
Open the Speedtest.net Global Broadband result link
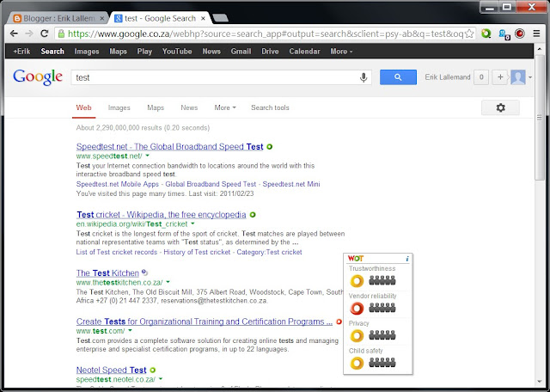[x=170, y=147]
